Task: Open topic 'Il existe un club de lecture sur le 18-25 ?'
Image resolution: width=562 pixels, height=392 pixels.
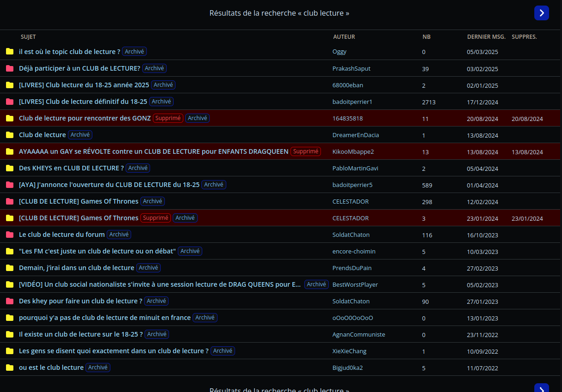Action: tap(80, 334)
